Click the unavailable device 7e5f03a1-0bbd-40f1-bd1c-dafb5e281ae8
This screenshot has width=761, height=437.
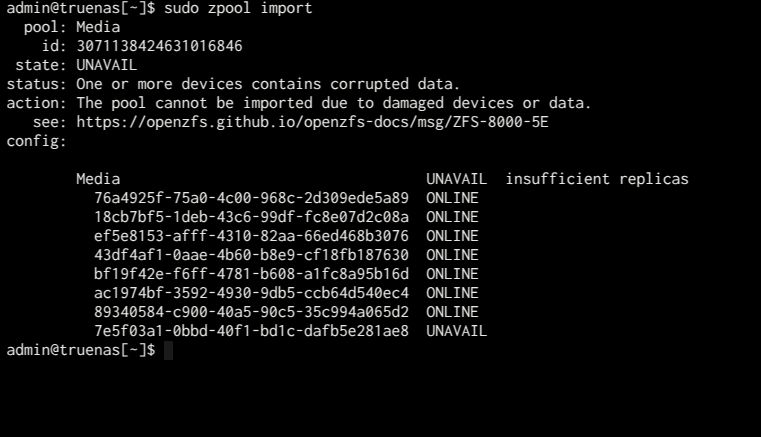click(x=251, y=331)
